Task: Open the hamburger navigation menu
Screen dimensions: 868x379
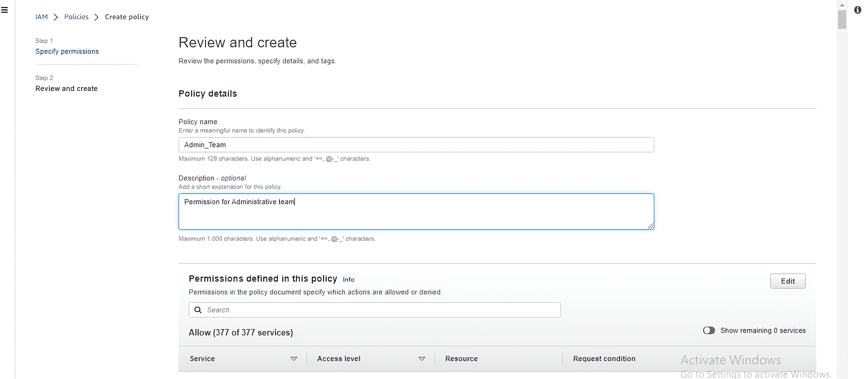Action: click(x=5, y=10)
